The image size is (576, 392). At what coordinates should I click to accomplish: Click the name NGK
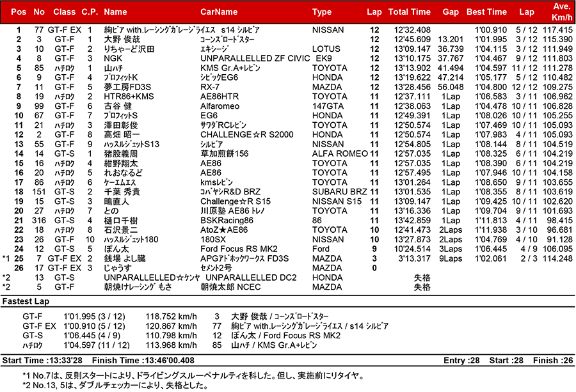click(x=113, y=58)
